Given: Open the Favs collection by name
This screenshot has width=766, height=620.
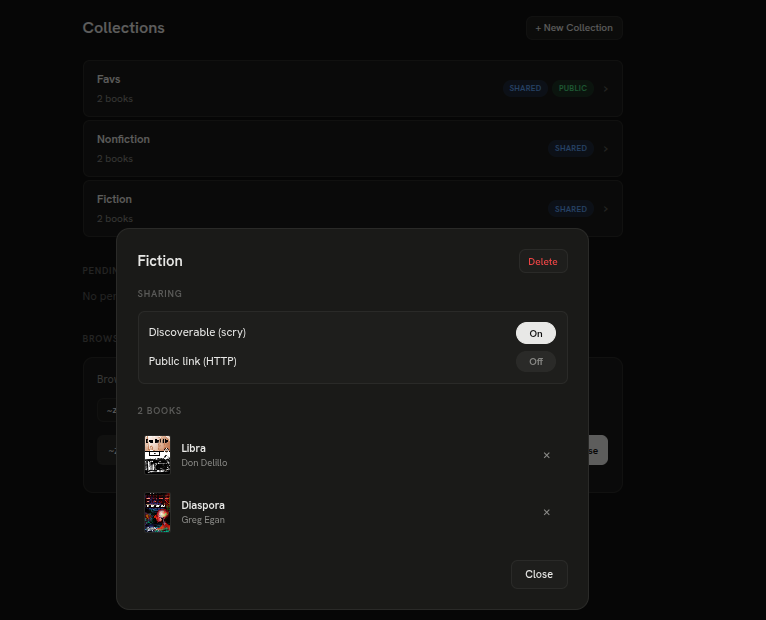Looking at the screenshot, I should (x=108, y=79).
